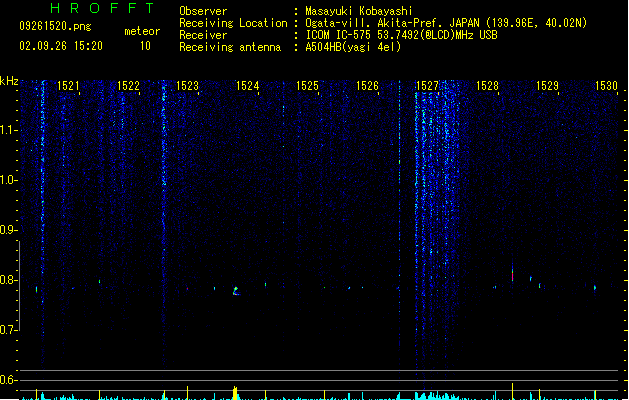The image size is (629, 400).
Task: Click the 1527 time marker
Action: click(427, 86)
